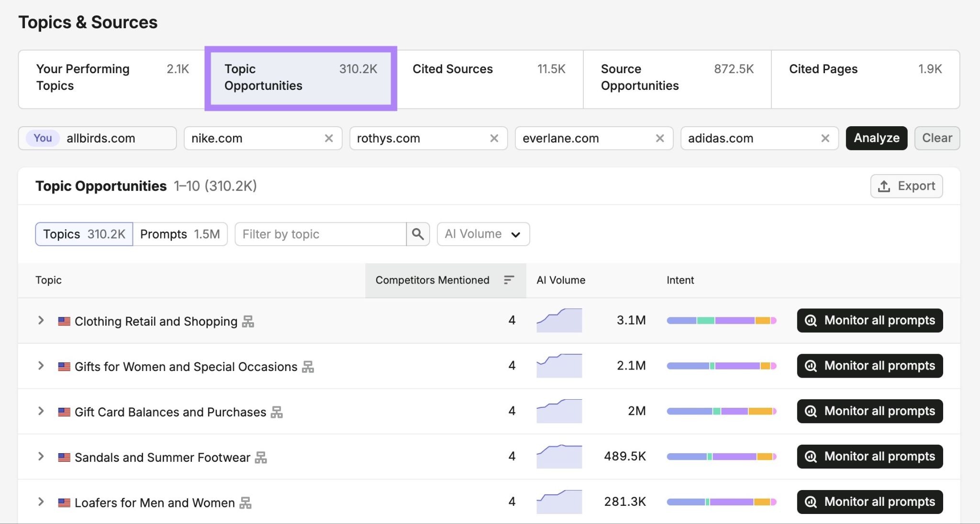Click the intent color bar for Clothing Retail row

pos(722,320)
